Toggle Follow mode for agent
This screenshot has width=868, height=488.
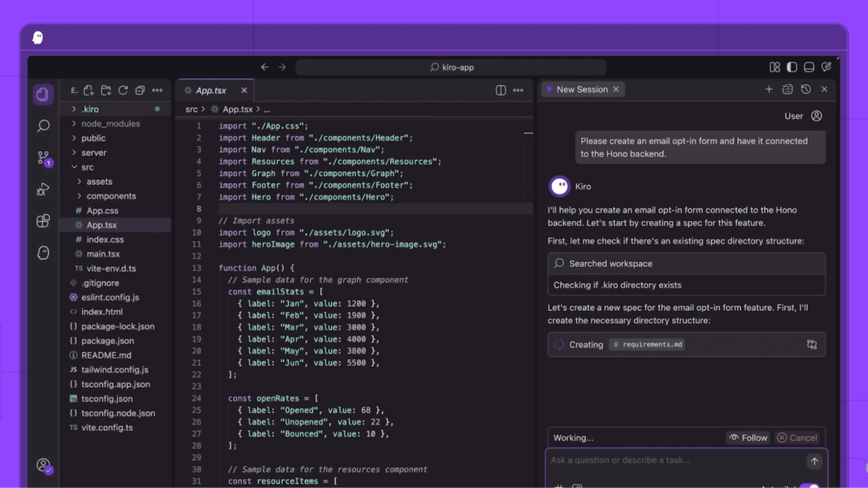click(x=748, y=437)
